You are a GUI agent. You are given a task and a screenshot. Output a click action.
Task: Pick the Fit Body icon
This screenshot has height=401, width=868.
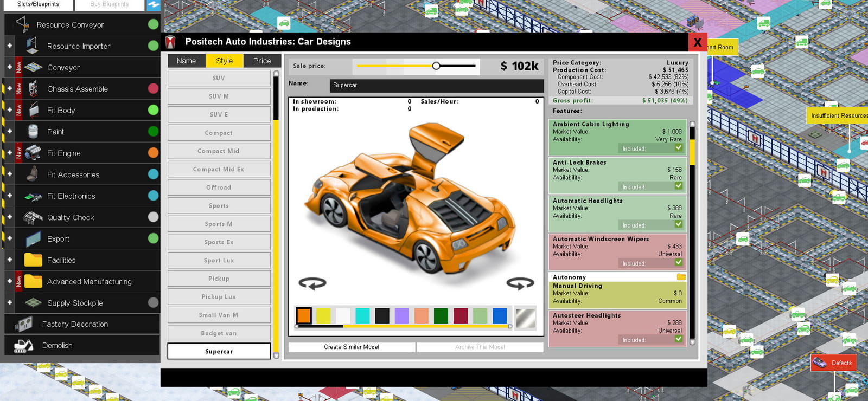pos(34,110)
